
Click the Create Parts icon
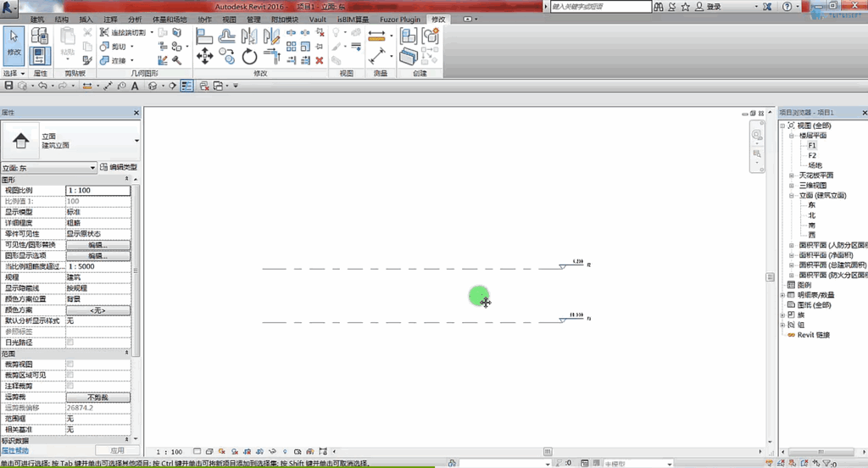(x=409, y=56)
